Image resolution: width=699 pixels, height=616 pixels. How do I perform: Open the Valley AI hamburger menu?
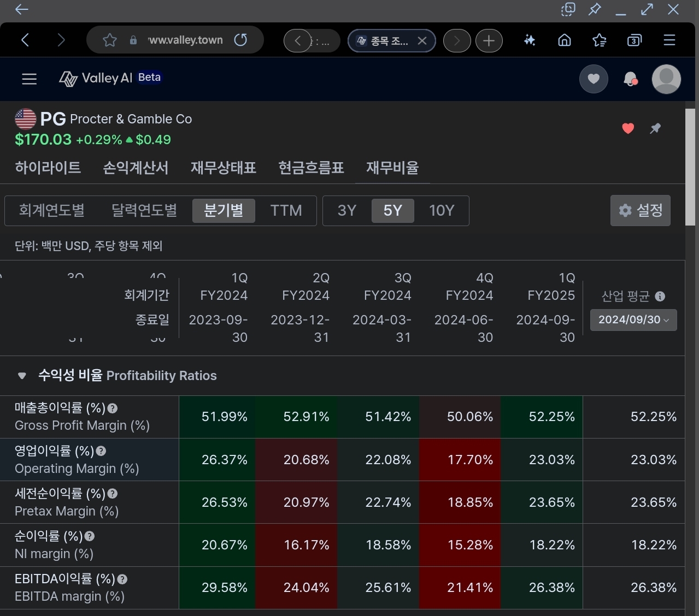tap(29, 79)
